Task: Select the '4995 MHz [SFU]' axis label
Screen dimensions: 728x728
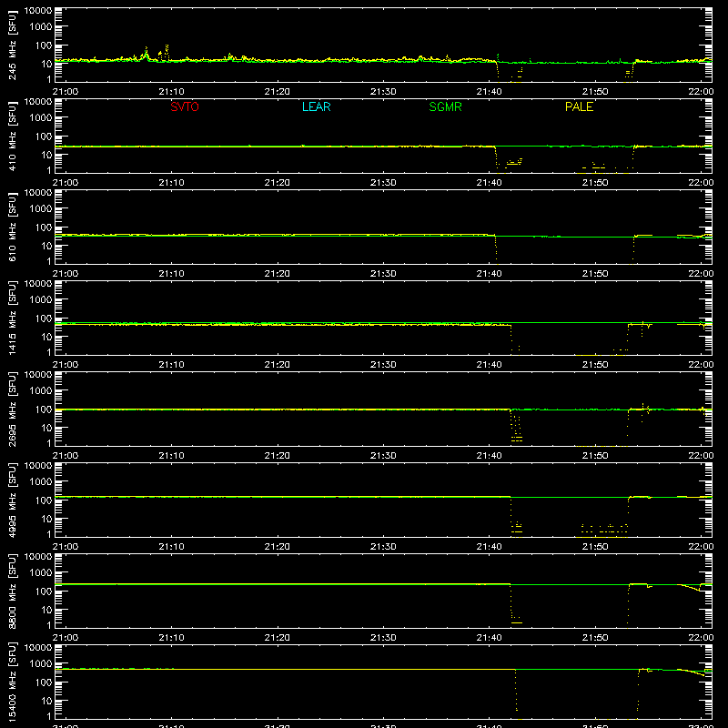Action: pos(13,500)
